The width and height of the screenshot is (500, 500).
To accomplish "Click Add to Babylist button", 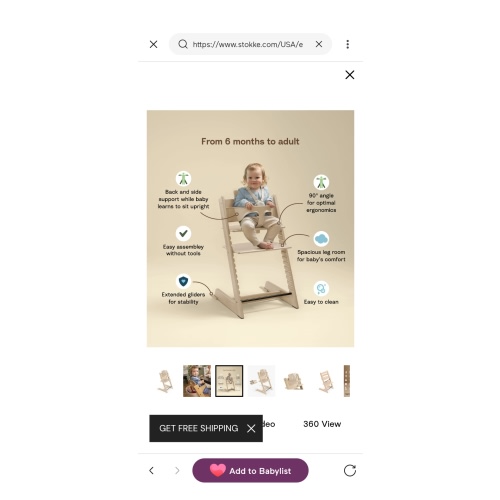I will [x=250, y=470].
